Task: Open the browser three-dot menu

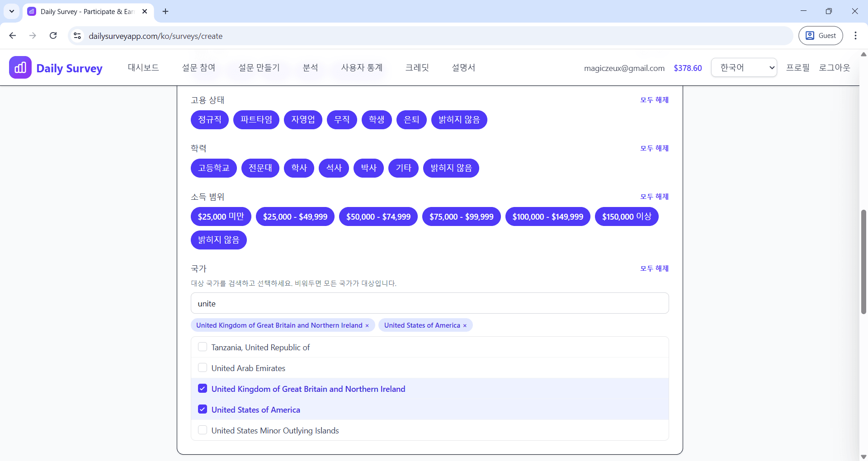Action: 855,36
